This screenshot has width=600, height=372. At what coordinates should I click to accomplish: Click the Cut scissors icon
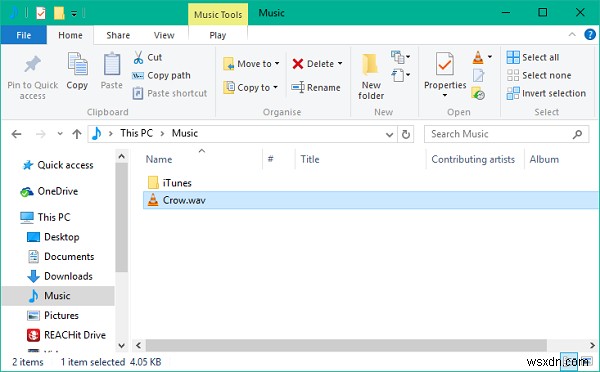pos(138,57)
